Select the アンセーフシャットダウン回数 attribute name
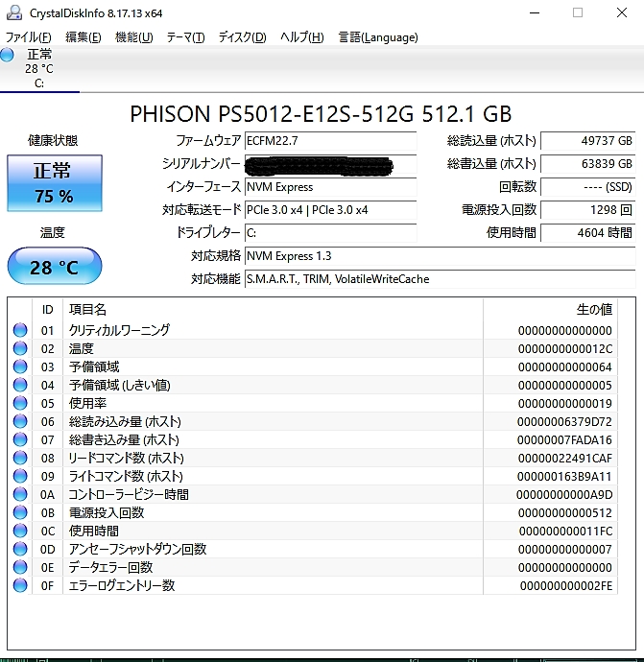This screenshot has width=644, height=662. pos(137,549)
